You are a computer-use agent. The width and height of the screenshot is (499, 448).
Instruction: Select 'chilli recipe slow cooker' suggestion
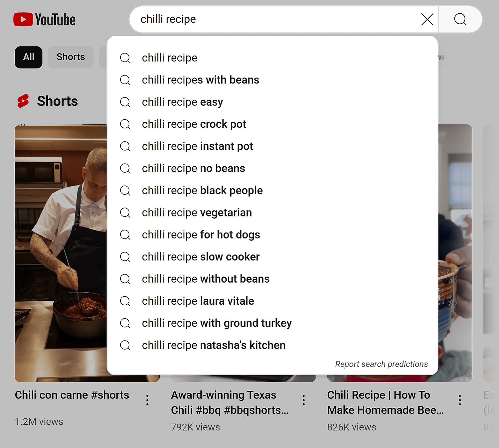coord(272,257)
